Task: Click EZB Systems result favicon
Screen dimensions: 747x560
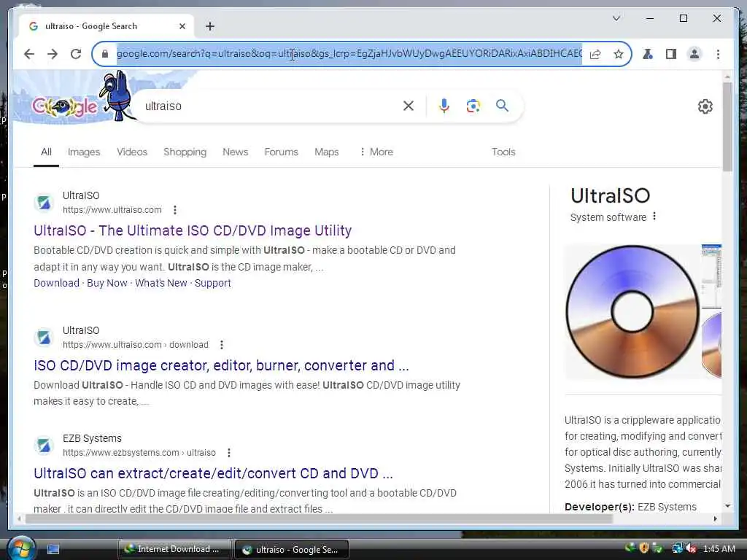Action: (44, 446)
